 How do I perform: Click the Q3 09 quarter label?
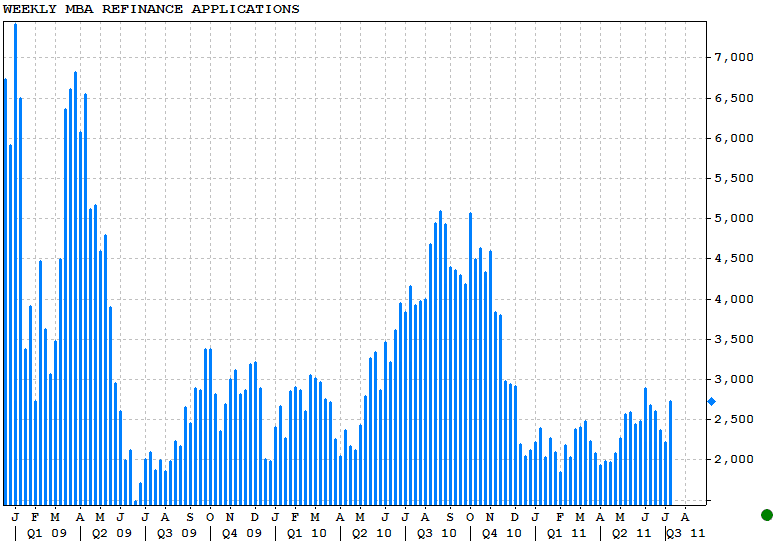[177, 534]
